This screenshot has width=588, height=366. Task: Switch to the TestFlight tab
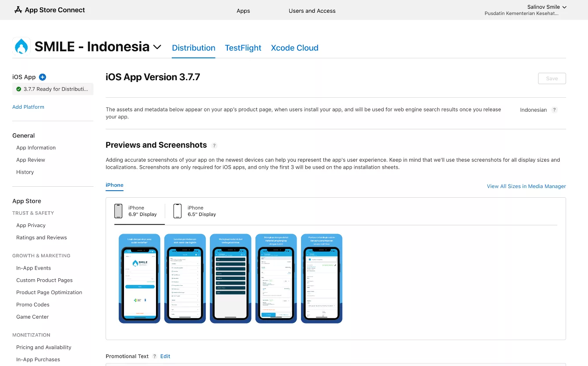243,48
